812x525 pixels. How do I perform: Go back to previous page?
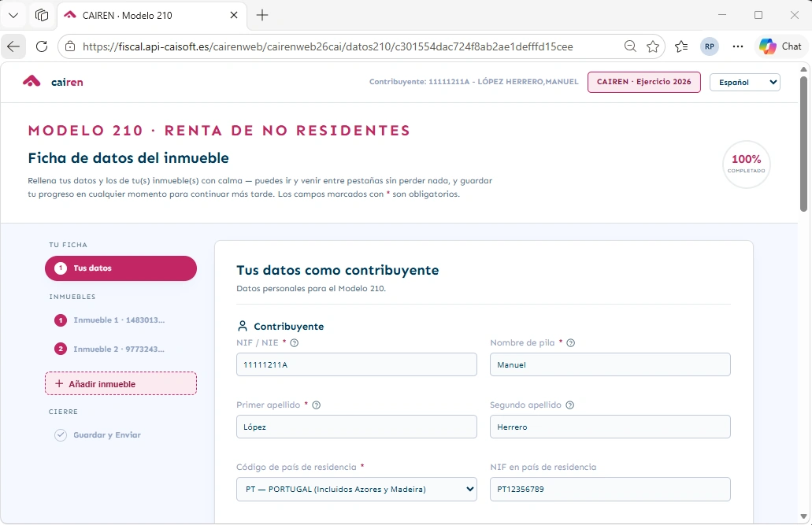pos(13,46)
